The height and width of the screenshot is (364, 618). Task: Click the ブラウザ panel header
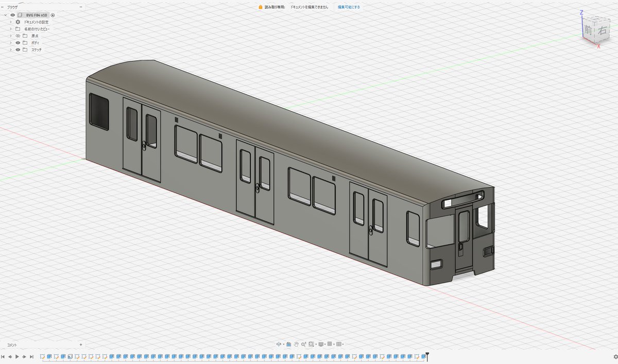tap(12, 8)
